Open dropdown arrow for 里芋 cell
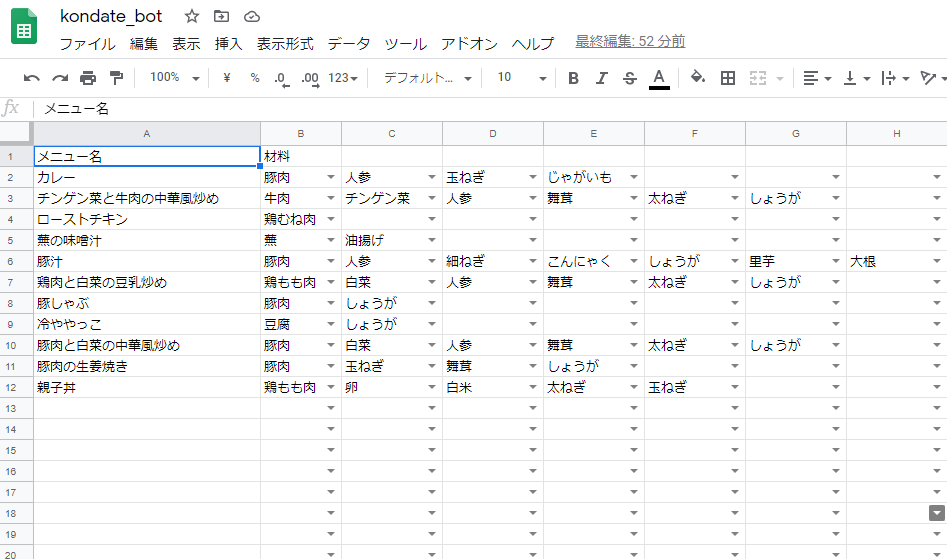The image size is (947, 559). [836, 261]
